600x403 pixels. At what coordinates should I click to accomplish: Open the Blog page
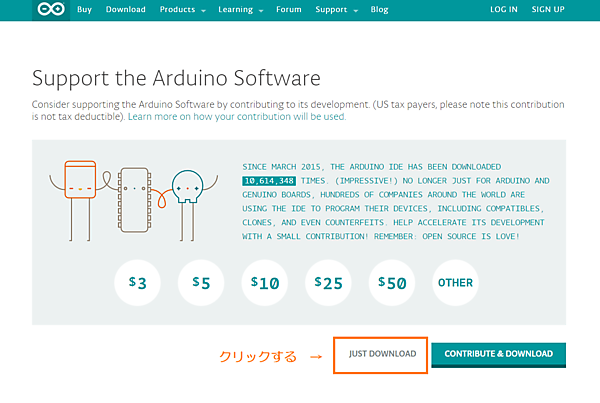[379, 10]
